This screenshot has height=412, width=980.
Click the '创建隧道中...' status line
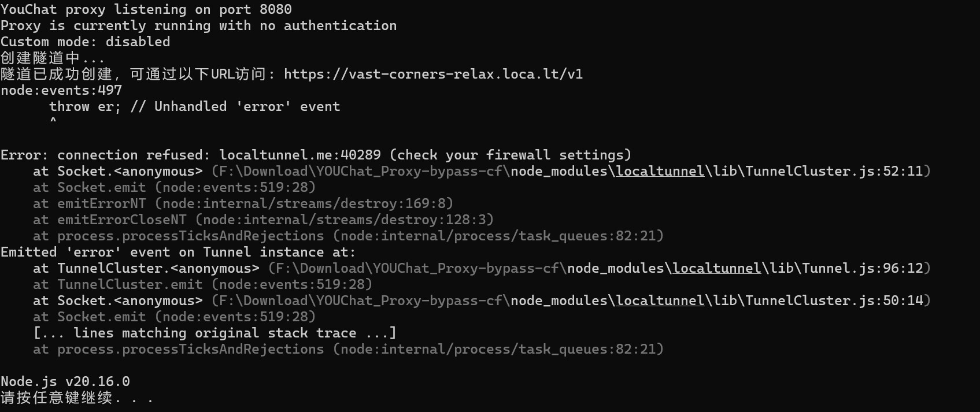point(53,58)
